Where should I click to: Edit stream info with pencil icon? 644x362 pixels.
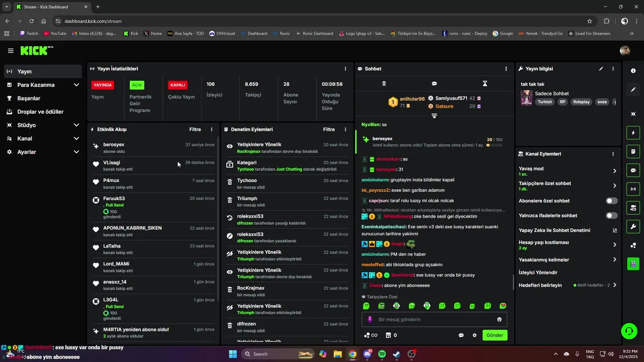pos(601,68)
